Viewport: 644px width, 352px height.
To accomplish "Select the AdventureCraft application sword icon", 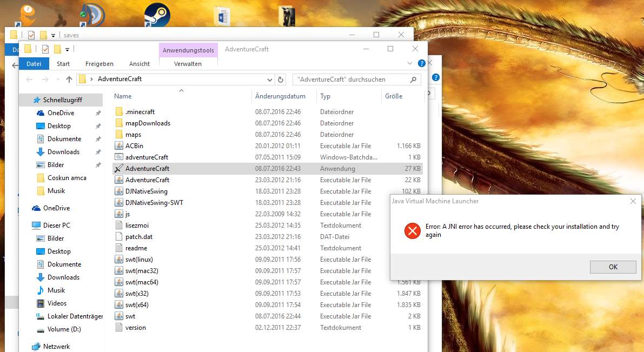I will 119,168.
